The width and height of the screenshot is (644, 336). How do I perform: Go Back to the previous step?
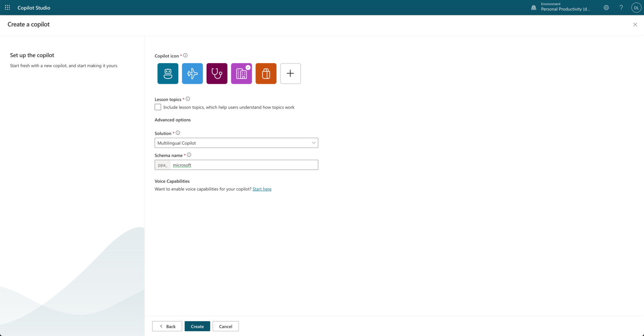point(167,326)
